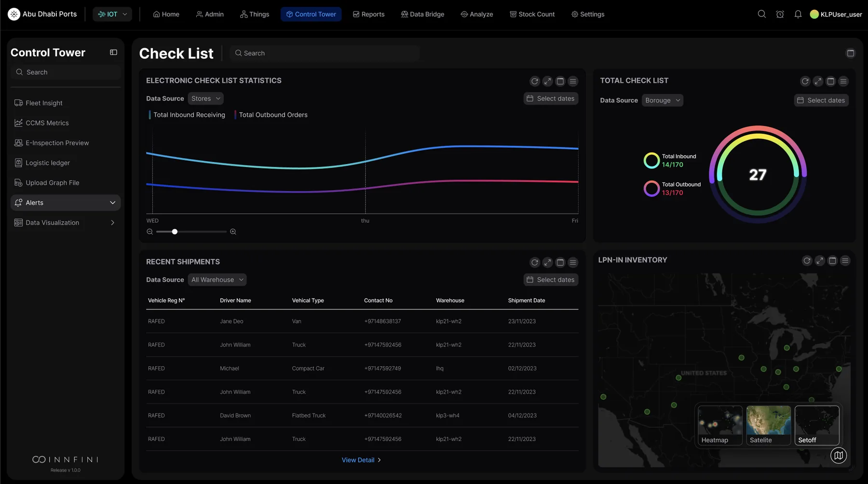The image size is (868, 484).
Task: Open menu of Electronic Check List Statistics
Action: (573, 81)
